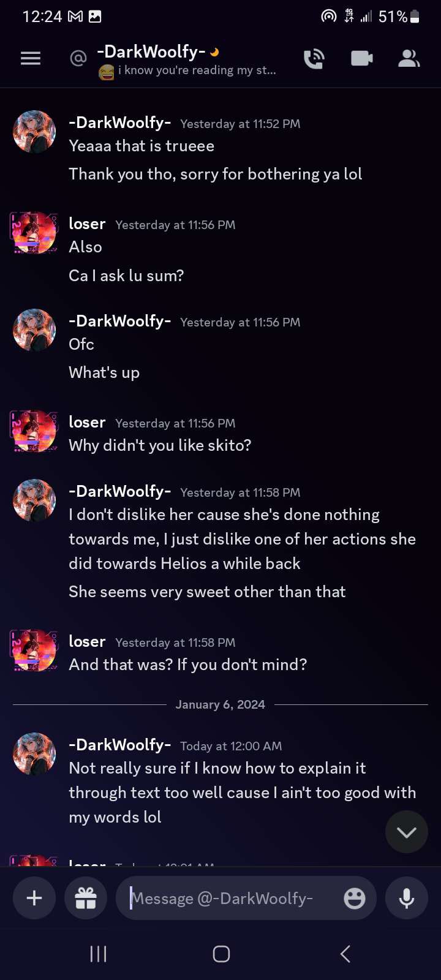Show the member list icon
441x980 pixels.
(409, 58)
